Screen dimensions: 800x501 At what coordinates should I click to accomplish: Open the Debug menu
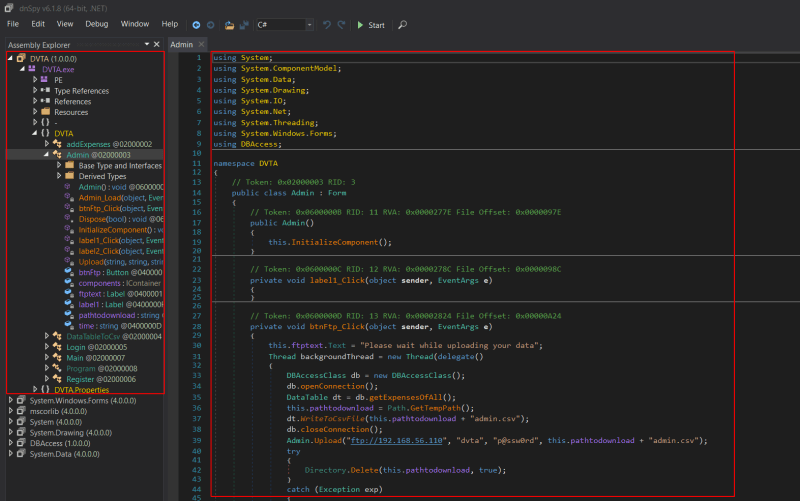pos(96,24)
